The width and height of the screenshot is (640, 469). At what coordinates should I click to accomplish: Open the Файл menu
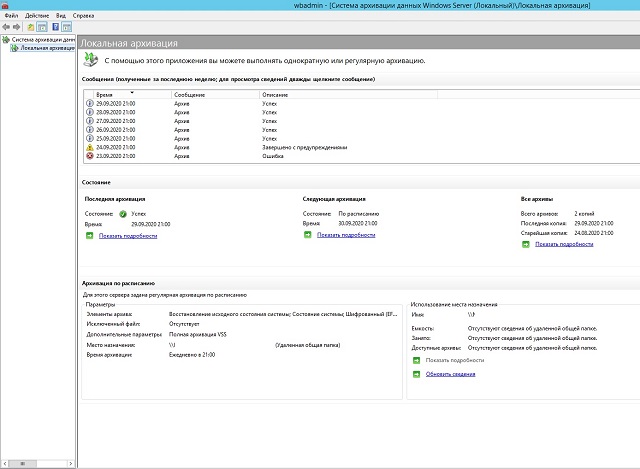[x=11, y=16]
